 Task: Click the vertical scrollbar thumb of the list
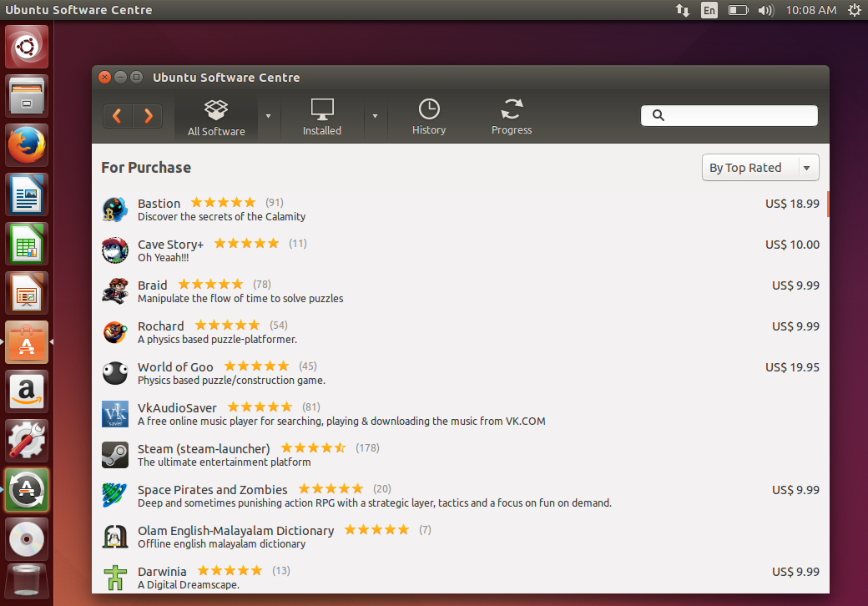(828, 205)
